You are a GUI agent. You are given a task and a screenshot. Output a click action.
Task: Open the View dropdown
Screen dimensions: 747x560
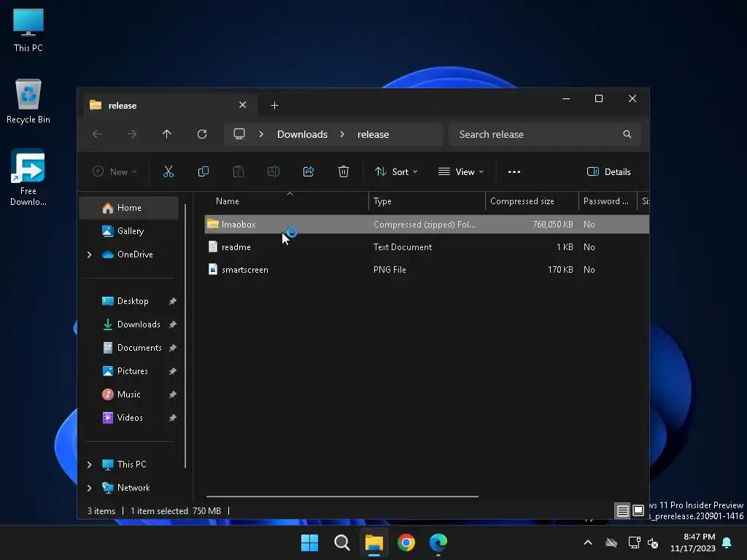461,172
